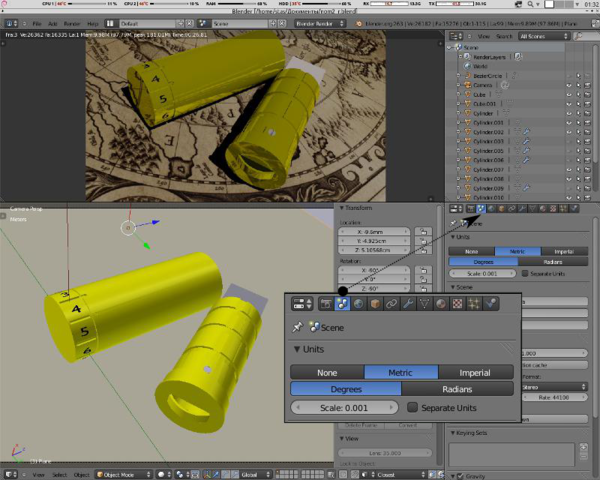Click wrench modifier icon on Cylinder.009 row
This screenshot has width=600, height=480.
[527, 188]
